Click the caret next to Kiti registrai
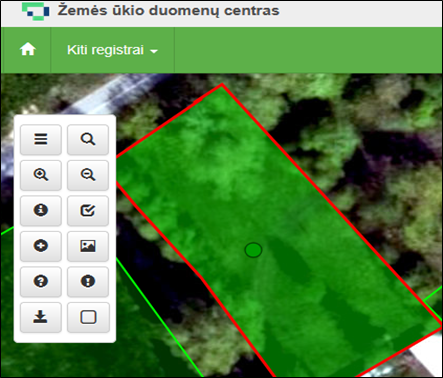443x378 pixels. click(x=154, y=51)
